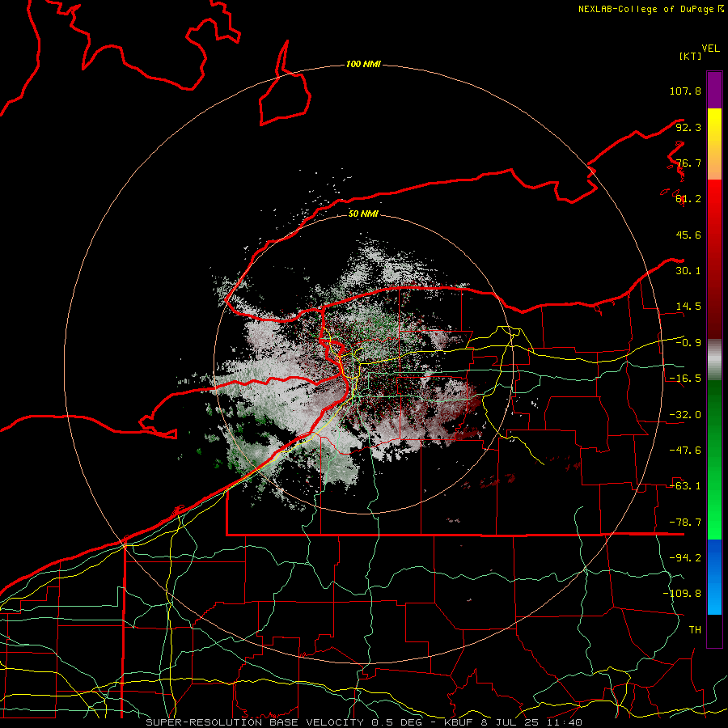Select the -94.2 legend value

coord(685,558)
